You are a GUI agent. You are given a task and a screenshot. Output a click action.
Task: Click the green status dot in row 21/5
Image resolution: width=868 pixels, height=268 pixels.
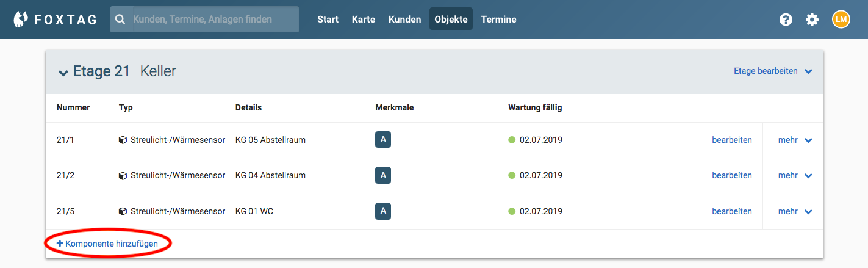[x=512, y=212]
